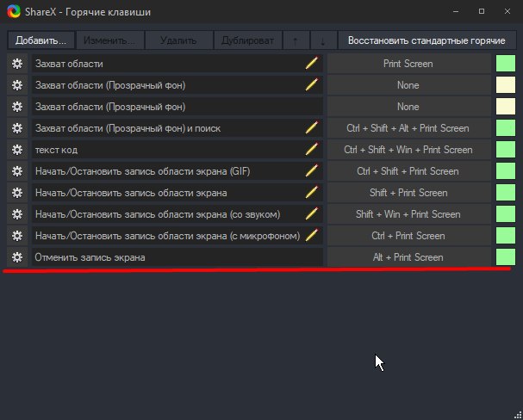The image size is (523, 420).
Task: Click pencil icon in Shift + Print Screen row
Action: click(312, 192)
